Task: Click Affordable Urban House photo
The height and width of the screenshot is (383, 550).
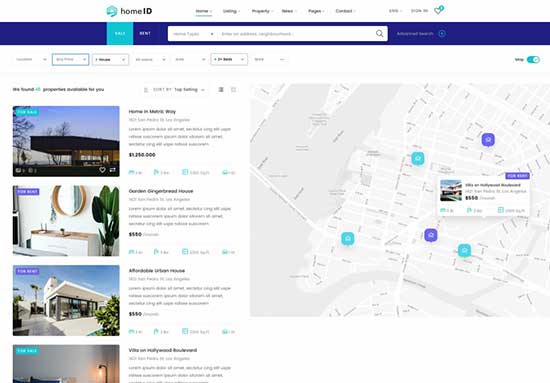Action: click(66, 301)
